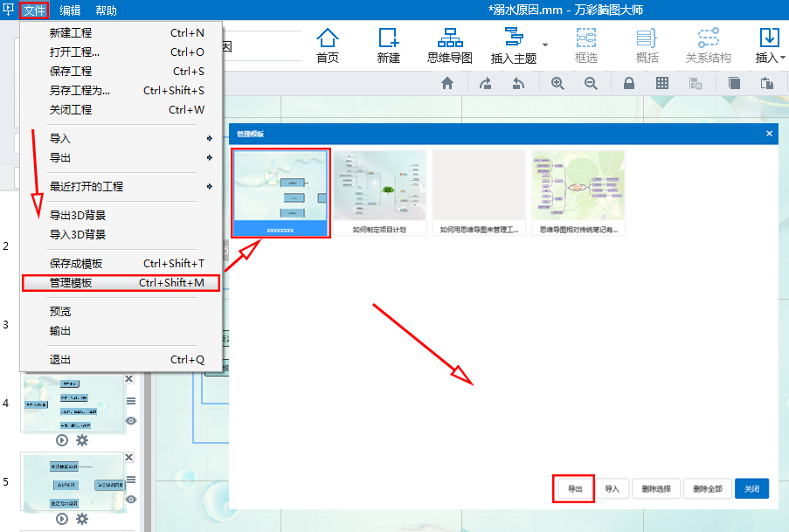Open the 思维导图 mind map tool
The height and width of the screenshot is (532, 789).
coord(450,45)
